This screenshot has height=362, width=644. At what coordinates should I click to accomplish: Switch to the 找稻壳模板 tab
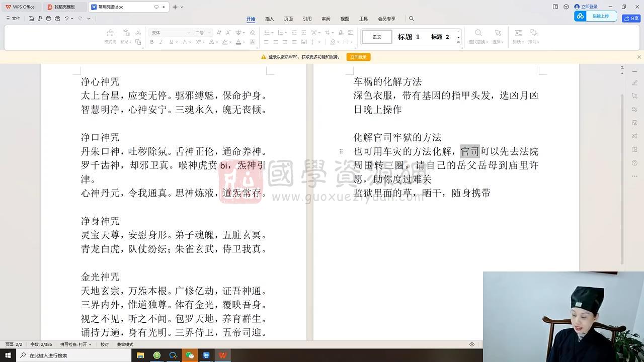(64, 7)
